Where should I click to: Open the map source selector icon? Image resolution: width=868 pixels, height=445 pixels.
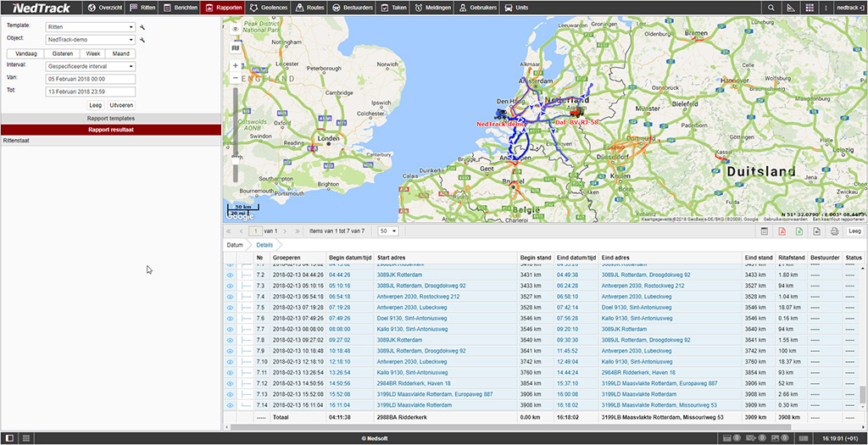click(236, 48)
